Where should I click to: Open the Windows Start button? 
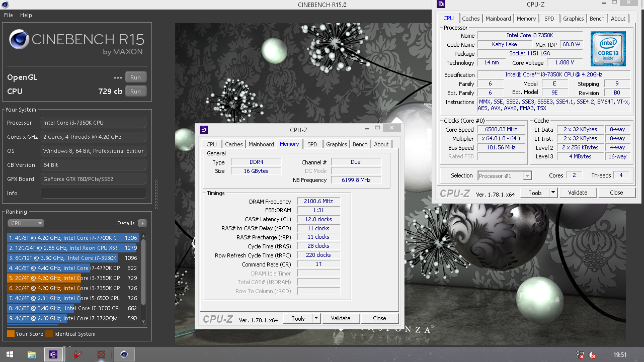pos(9,354)
